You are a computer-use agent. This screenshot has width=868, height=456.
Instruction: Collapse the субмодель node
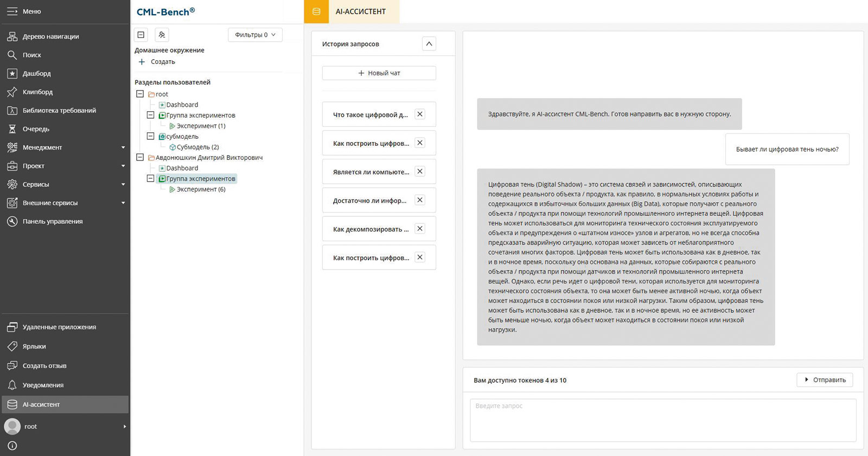point(151,136)
